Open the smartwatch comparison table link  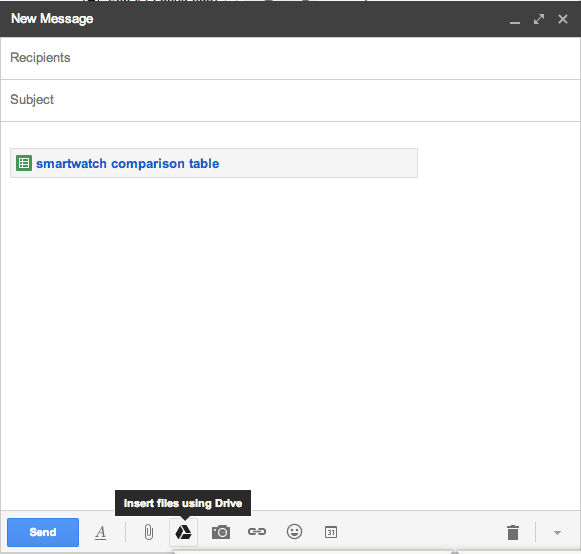[127, 163]
